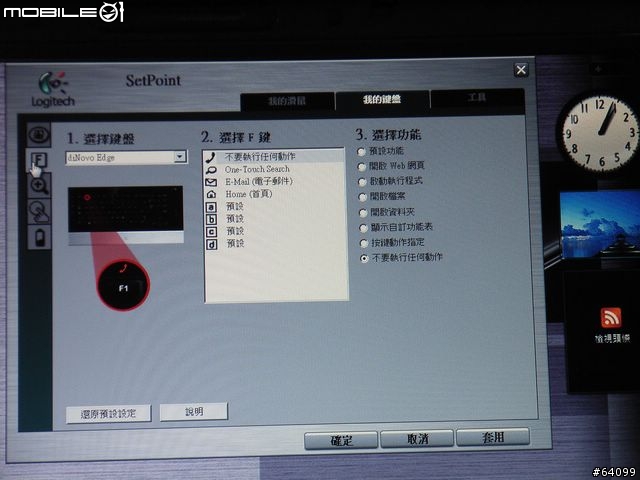Select the 預設 entry beside key c
Screen dimensions: 640x480
(235, 231)
